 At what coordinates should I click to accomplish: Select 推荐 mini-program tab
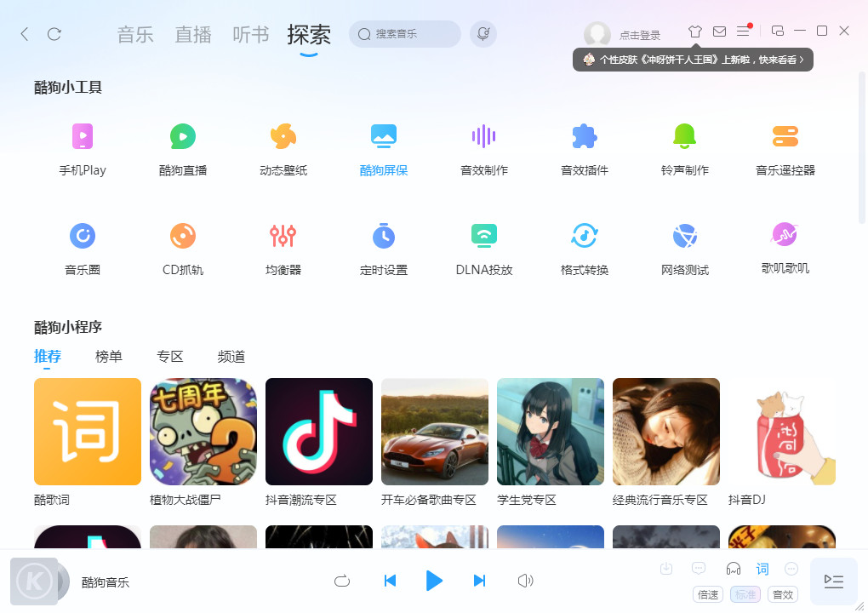[48, 356]
